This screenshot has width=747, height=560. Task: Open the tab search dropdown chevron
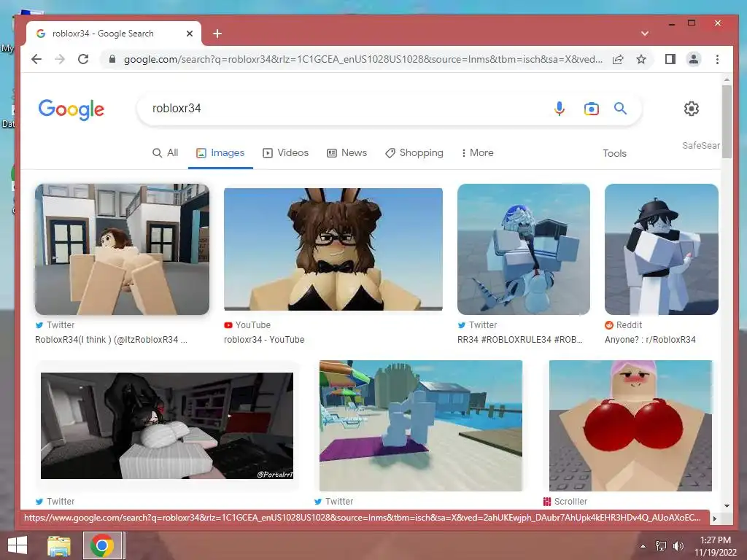(x=645, y=34)
